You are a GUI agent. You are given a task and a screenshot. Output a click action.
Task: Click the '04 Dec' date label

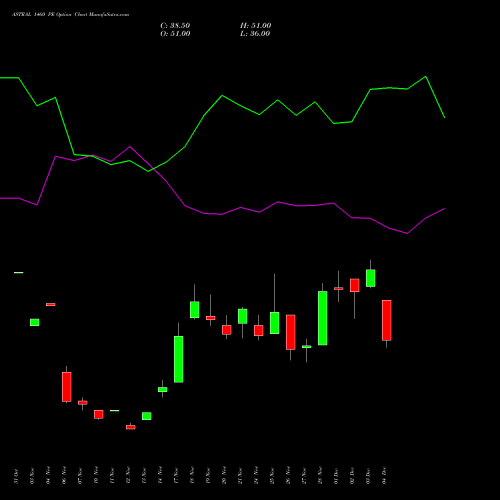[x=384, y=476]
